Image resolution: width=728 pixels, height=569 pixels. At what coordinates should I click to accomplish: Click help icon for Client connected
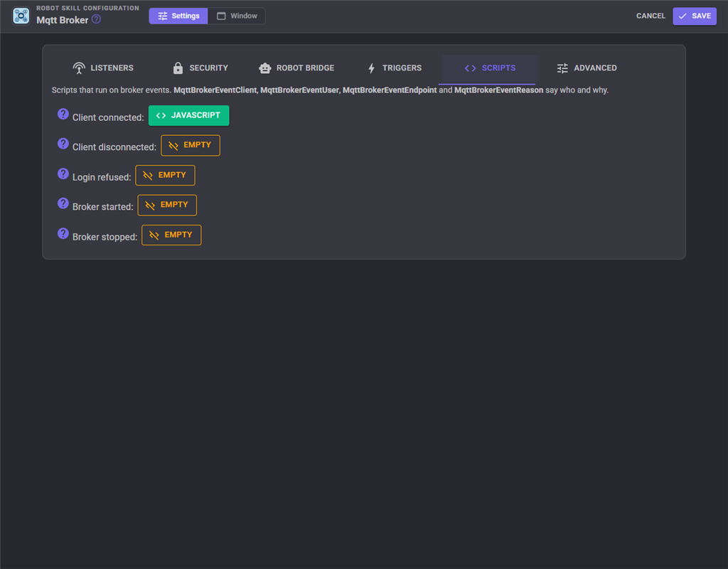click(x=63, y=115)
